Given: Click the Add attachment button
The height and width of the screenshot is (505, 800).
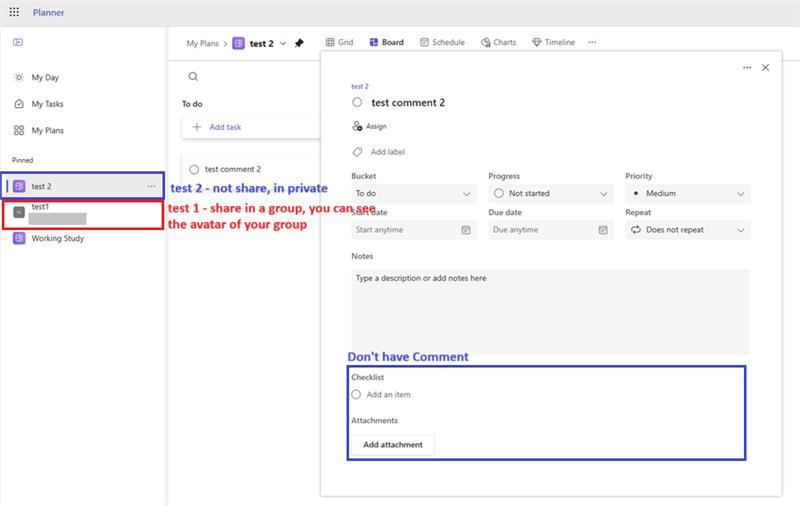Looking at the screenshot, I should [393, 445].
